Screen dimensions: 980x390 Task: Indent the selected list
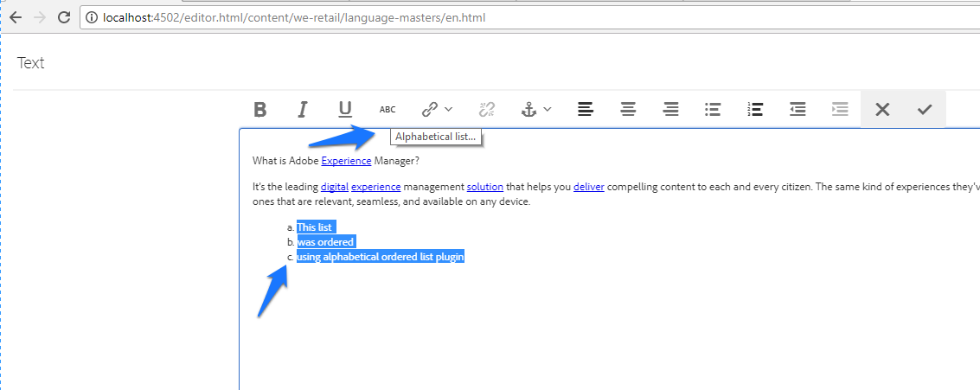tap(840, 109)
